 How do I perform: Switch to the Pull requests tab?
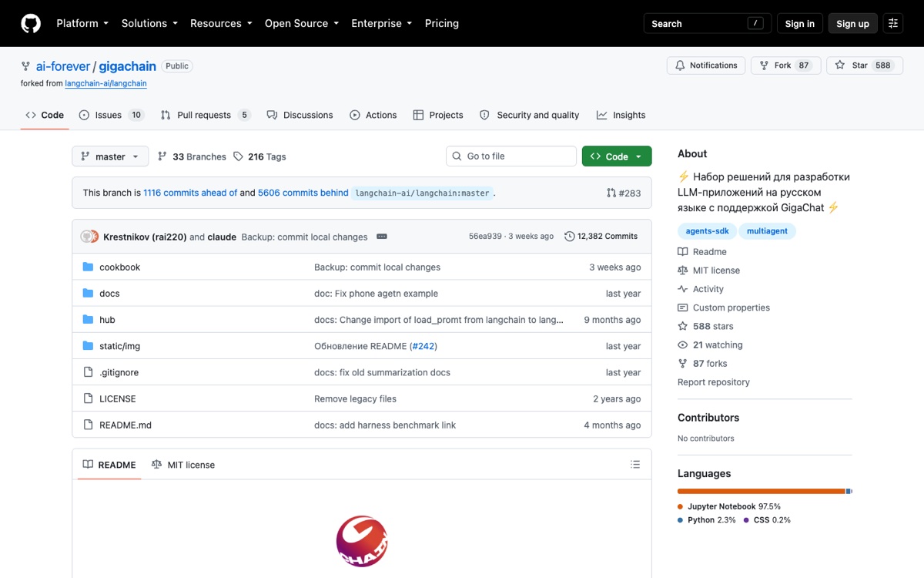point(206,115)
